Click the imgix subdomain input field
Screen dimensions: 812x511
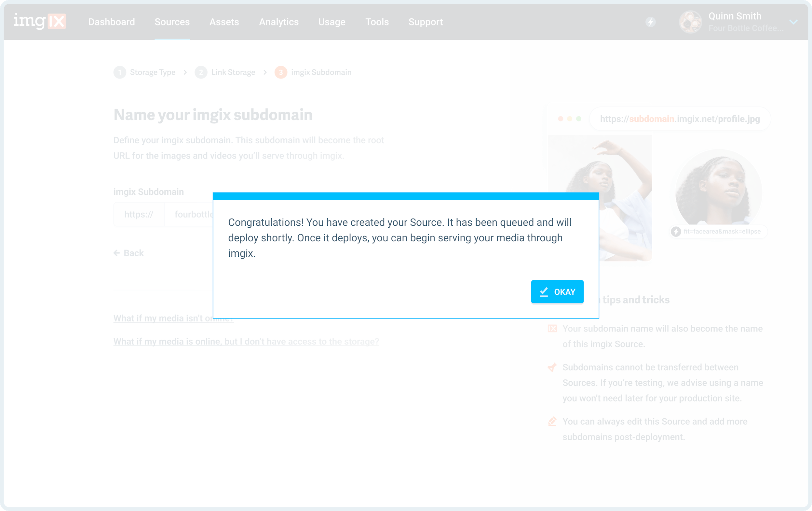point(194,214)
